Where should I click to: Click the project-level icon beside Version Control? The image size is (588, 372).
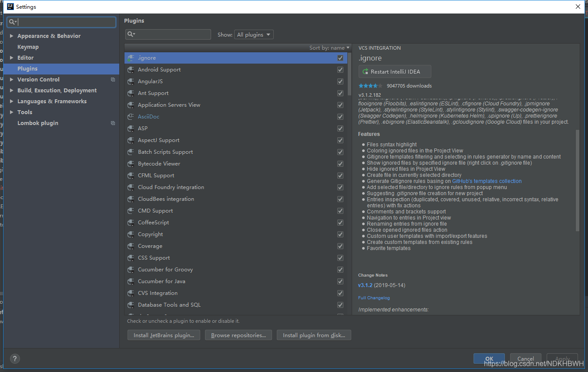pos(113,80)
